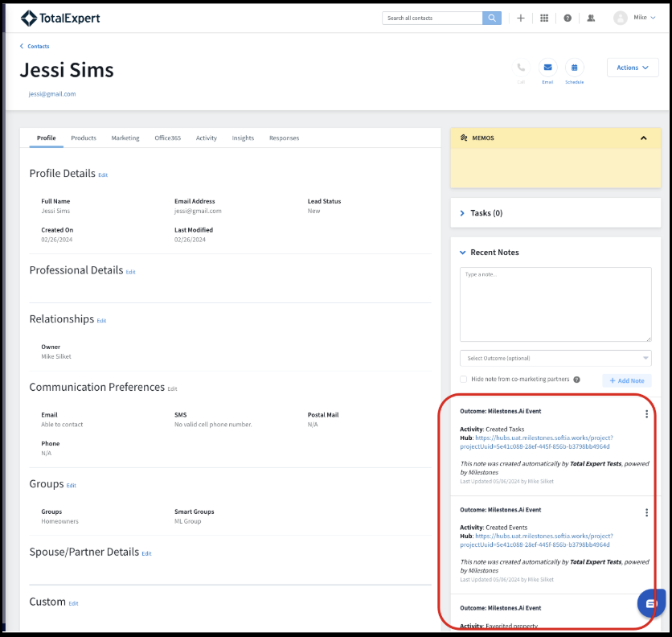Open the apps grid icon
Viewport: 672px width, 637px height.
[x=544, y=18]
